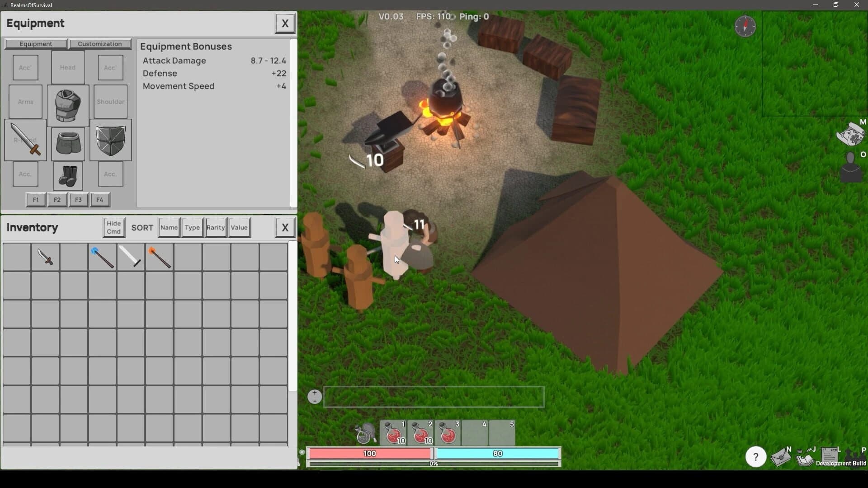868x488 pixels.
Task: Click the chat plus/minus zoom button
Action: (315, 397)
